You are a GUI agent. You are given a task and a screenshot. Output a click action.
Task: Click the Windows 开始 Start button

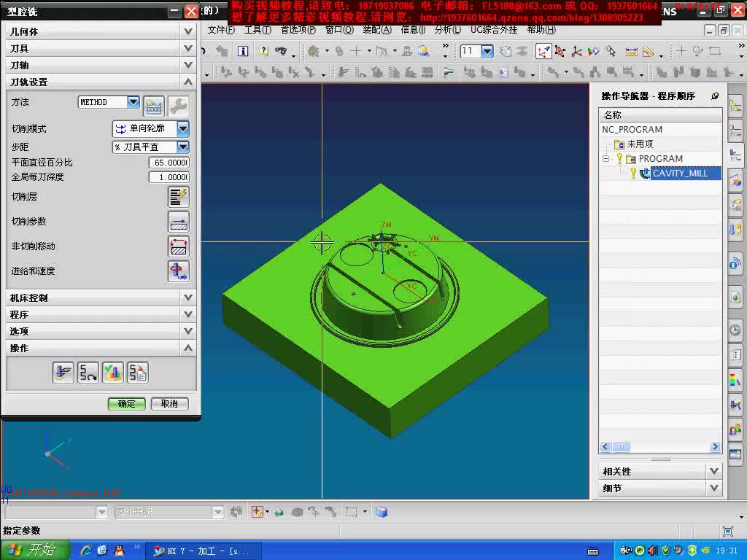click(x=35, y=550)
